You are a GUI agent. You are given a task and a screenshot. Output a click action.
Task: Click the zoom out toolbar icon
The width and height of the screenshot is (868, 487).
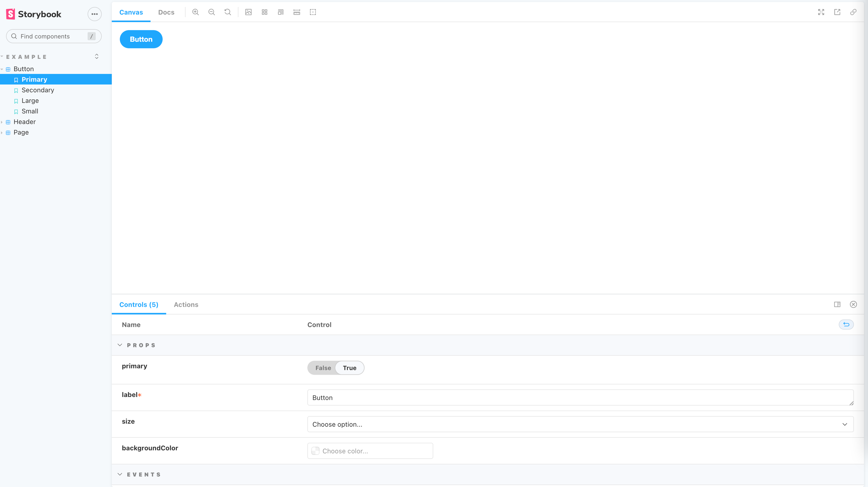212,12
